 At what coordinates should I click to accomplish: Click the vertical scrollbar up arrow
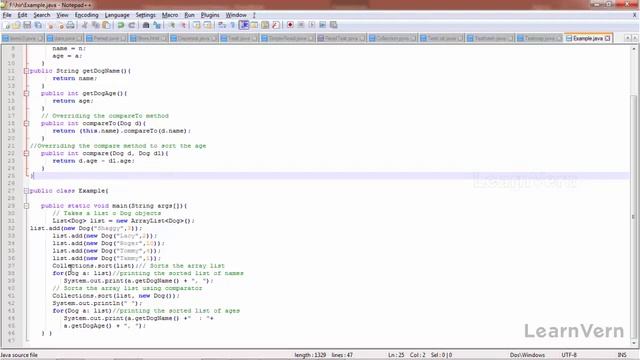pos(633,48)
